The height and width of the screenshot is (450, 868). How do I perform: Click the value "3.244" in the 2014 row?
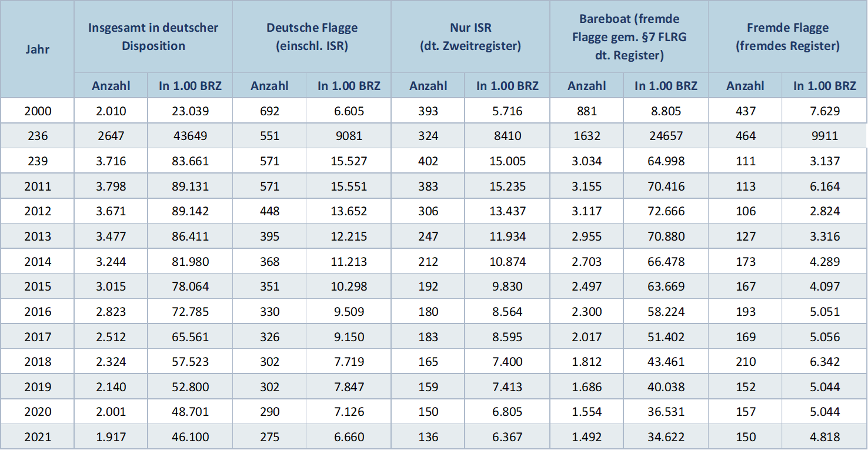coord(111,262)
